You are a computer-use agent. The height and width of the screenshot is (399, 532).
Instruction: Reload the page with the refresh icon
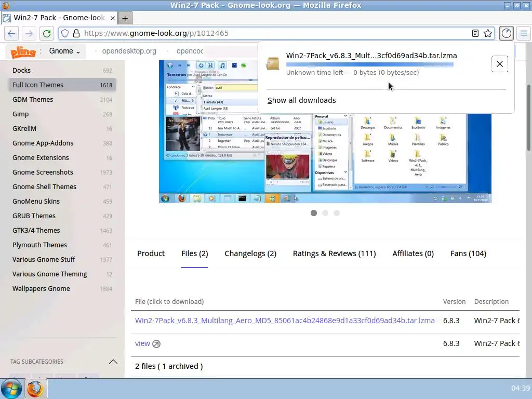(47, 33)
